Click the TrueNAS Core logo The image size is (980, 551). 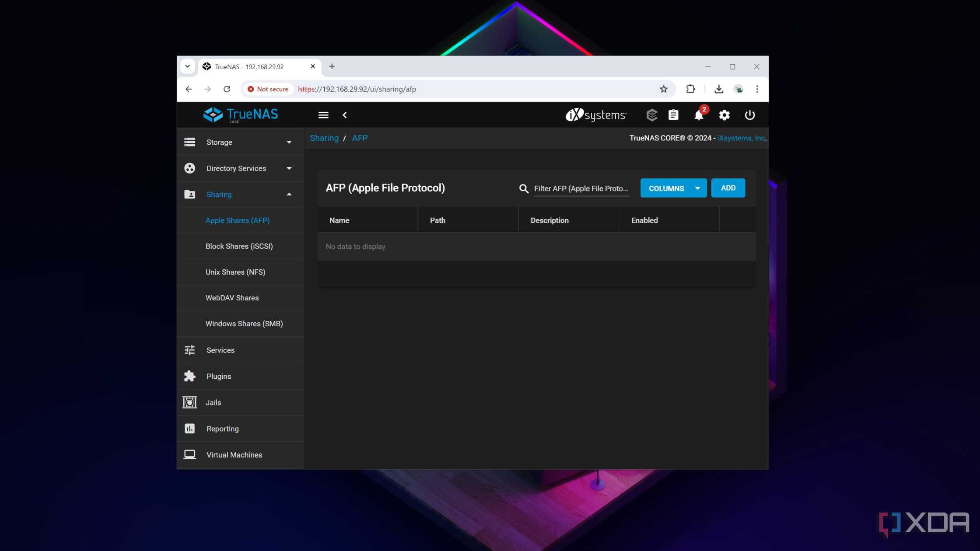(x=241, y=115)
